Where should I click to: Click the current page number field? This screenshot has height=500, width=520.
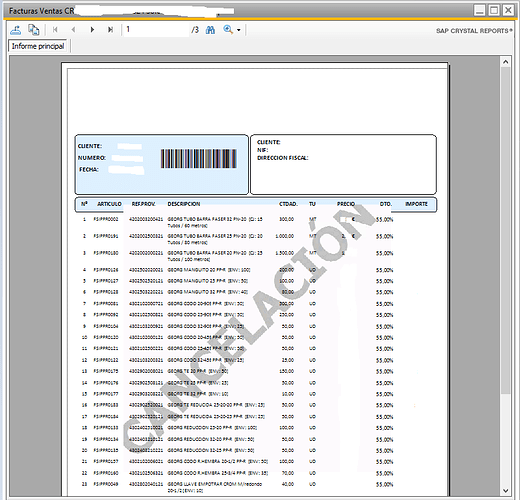point(156,30)
